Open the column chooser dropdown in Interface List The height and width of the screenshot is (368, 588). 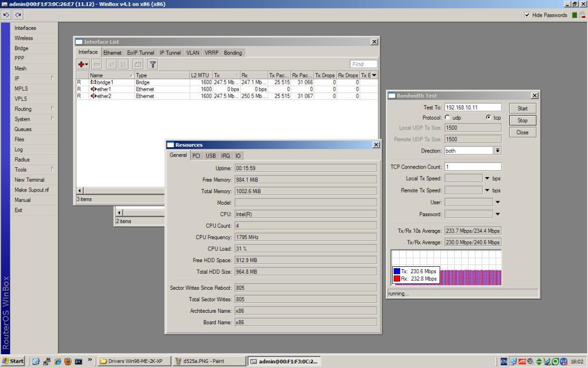pos(374,75)
